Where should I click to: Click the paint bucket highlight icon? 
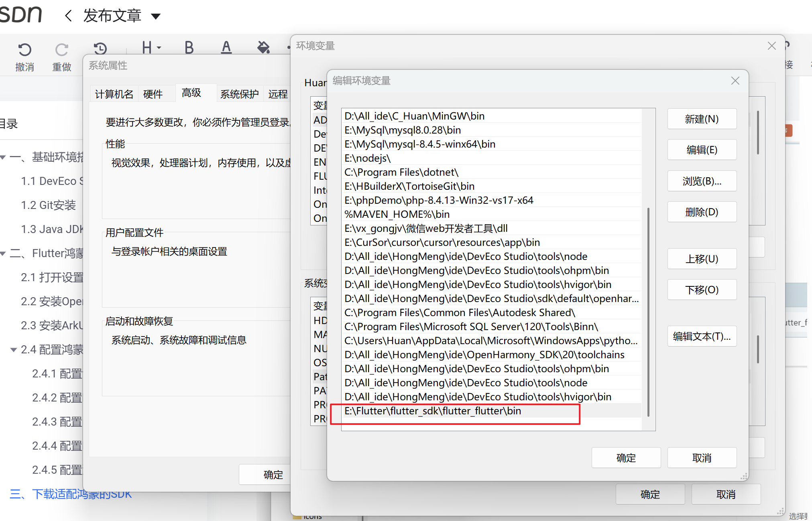263,47
